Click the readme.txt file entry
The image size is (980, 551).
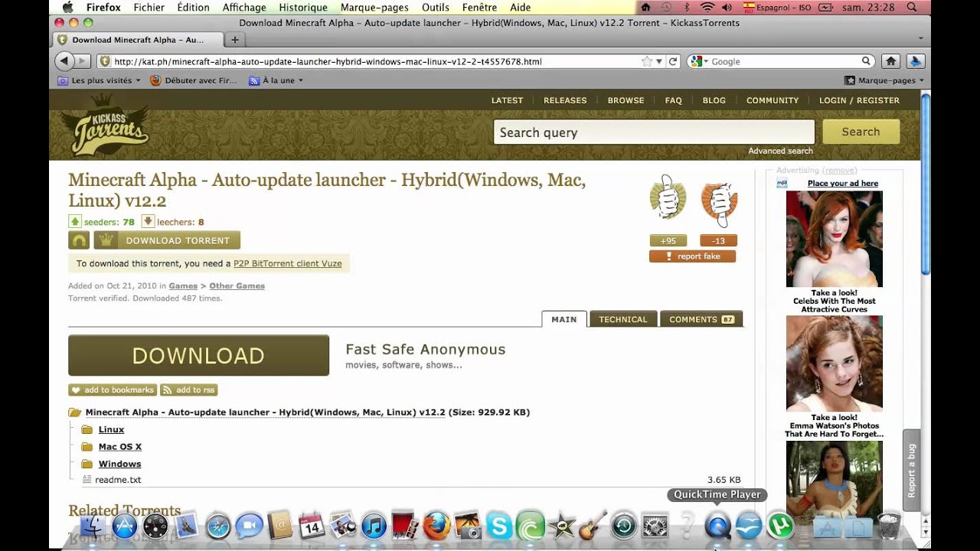pos(118,480)
